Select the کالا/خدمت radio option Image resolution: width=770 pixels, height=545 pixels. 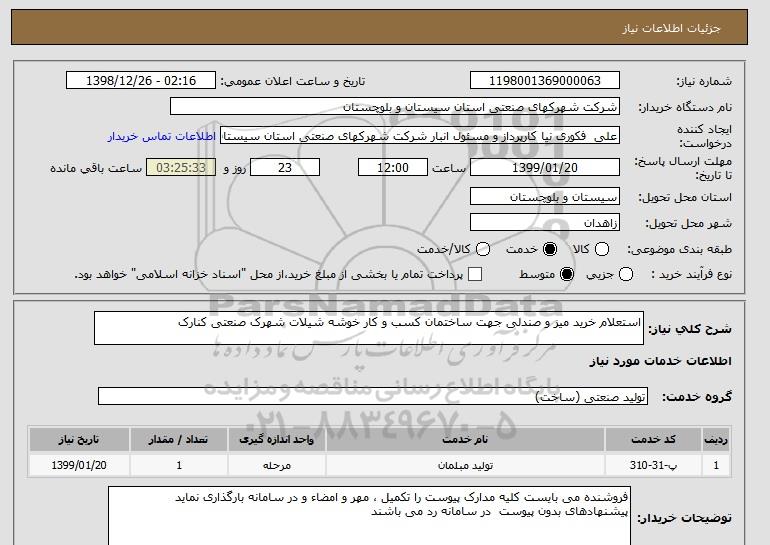(x=483, y=249)
